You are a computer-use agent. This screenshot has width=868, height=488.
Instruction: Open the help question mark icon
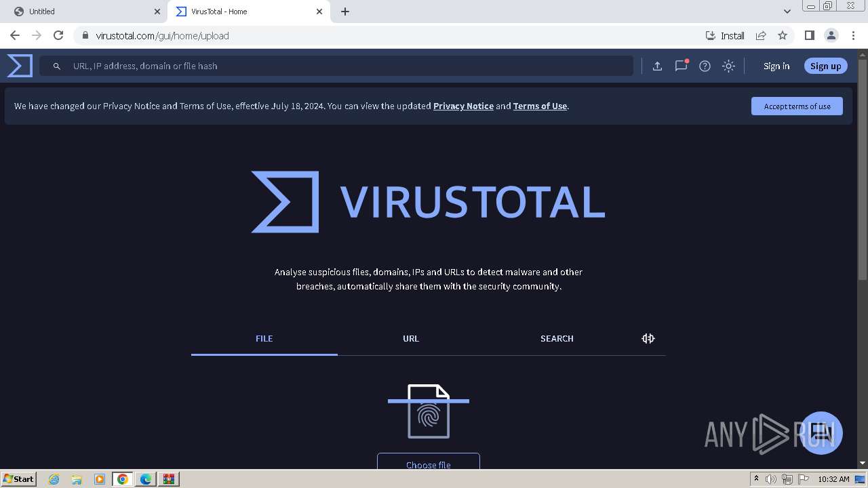(705, 66)
